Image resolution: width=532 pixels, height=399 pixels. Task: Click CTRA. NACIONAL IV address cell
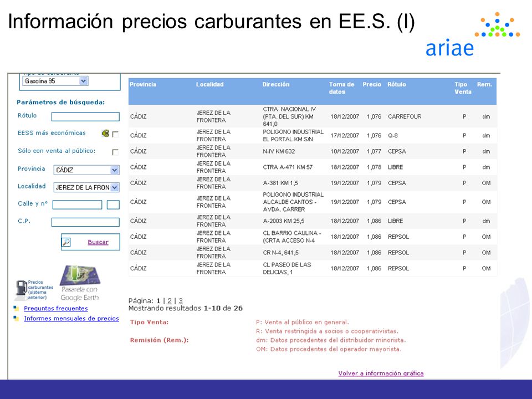(289, 116)
